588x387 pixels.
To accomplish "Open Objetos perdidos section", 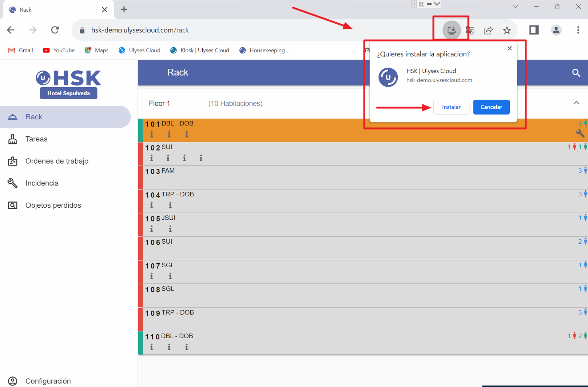I will tap(53, 206).
